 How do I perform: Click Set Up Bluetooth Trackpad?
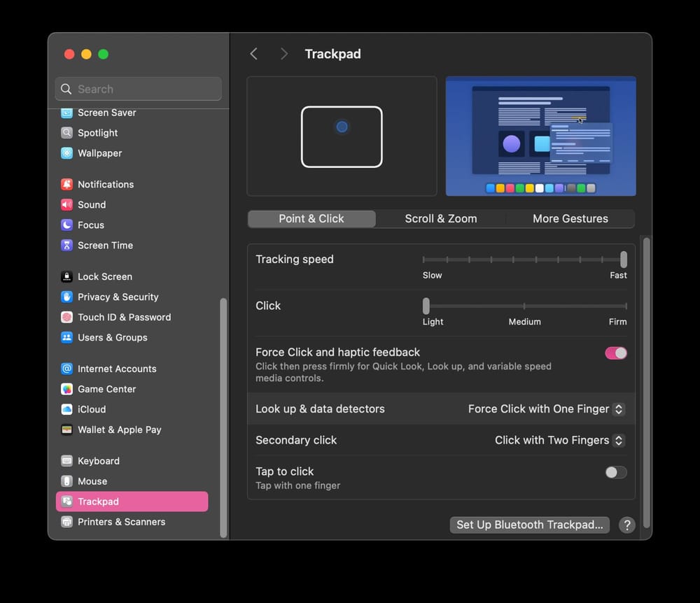pyautogui.click(x=529, y=525)
